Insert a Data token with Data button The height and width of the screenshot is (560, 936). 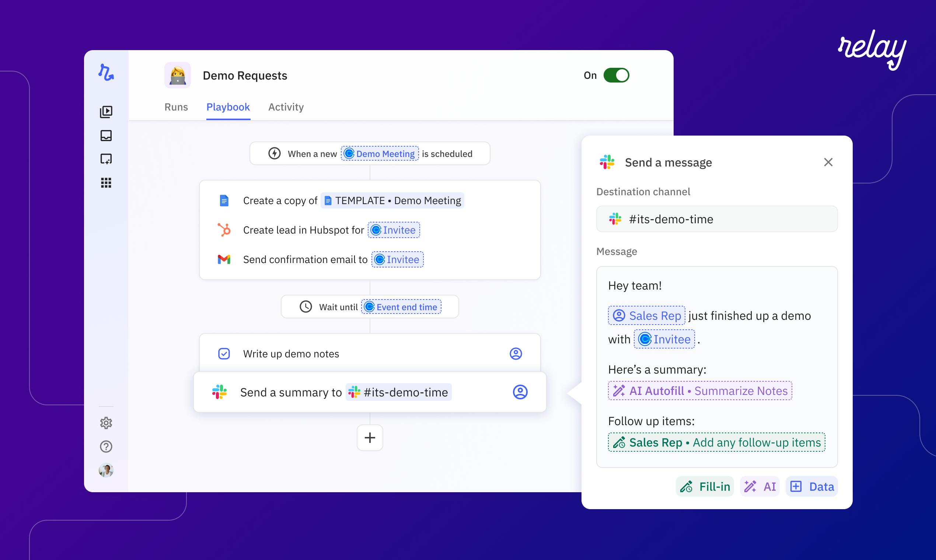click(812, 486)
